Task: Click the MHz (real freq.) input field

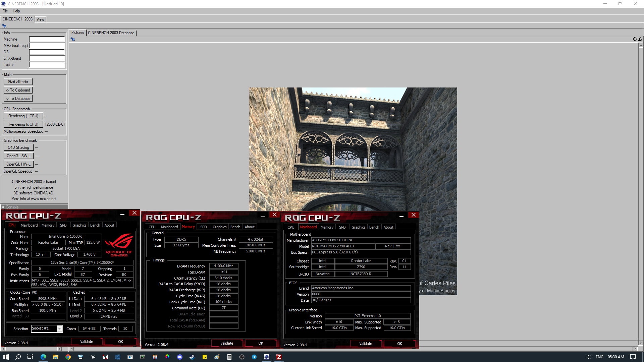Action: click(47, 46)
